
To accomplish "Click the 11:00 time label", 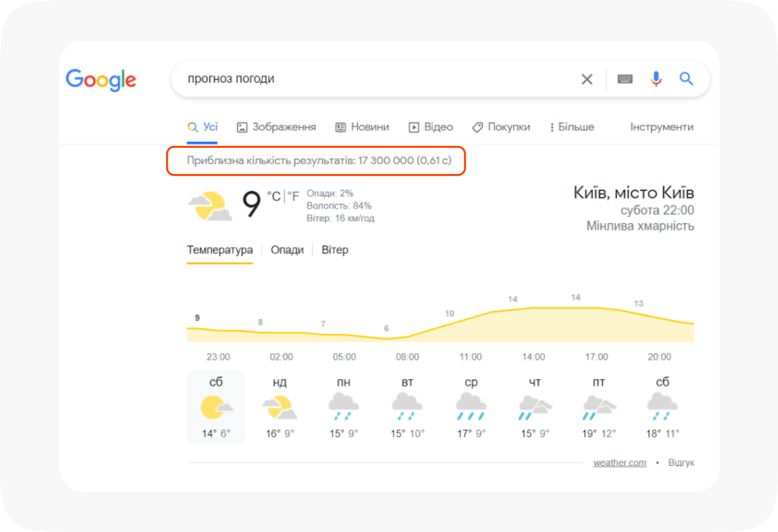I will [470, 357].
